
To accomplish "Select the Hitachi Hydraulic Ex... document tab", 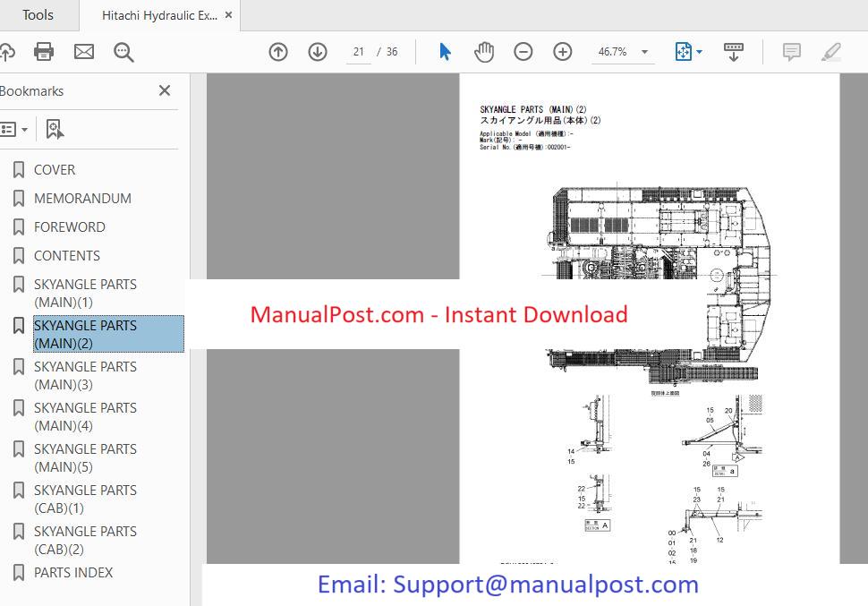I will 159,15.
